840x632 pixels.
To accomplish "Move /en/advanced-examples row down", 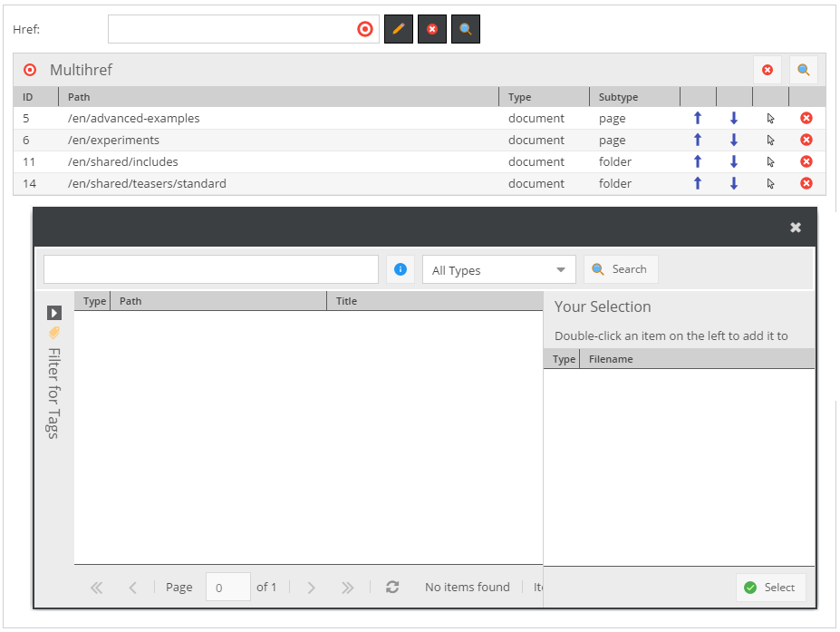I will click(734, 118).
